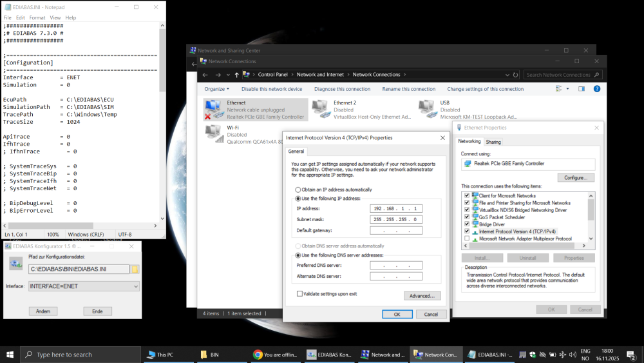Select 'Obtain an IP address automatically' radio button
The image size is (644, 363).
pyautogui.click(x=298, y=190)
